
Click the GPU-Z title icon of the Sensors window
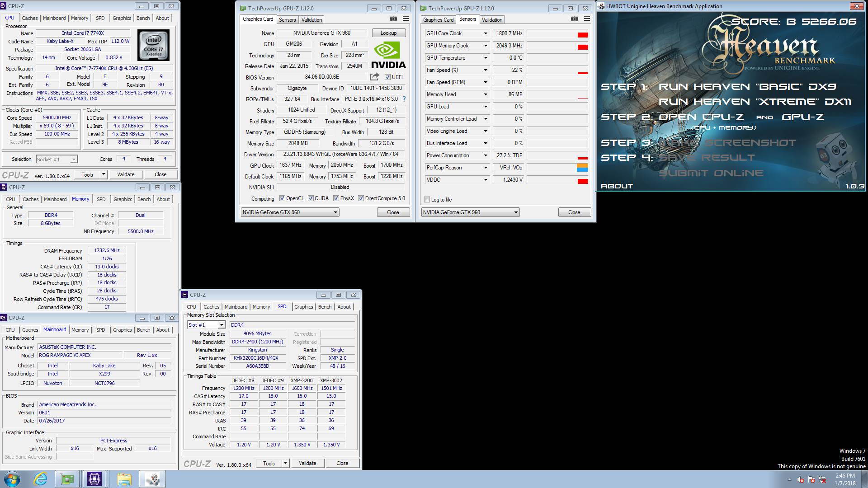424,8
